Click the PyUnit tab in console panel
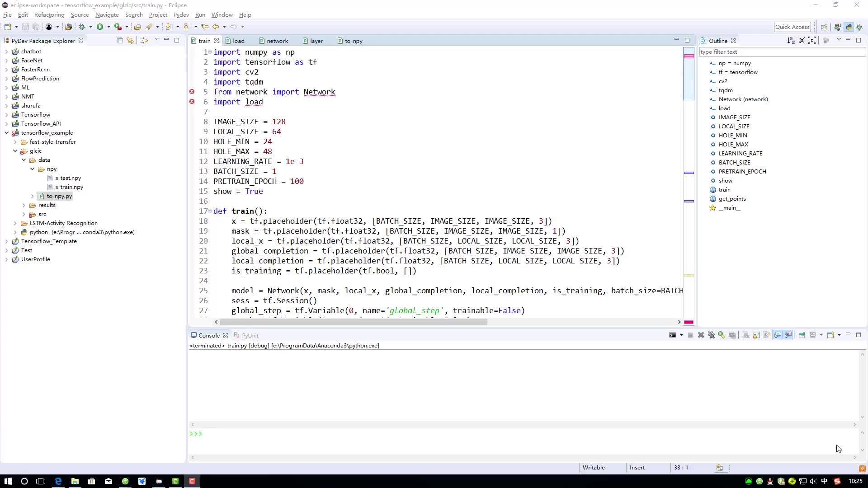868x488 pixels. click(x=250, y=335)
